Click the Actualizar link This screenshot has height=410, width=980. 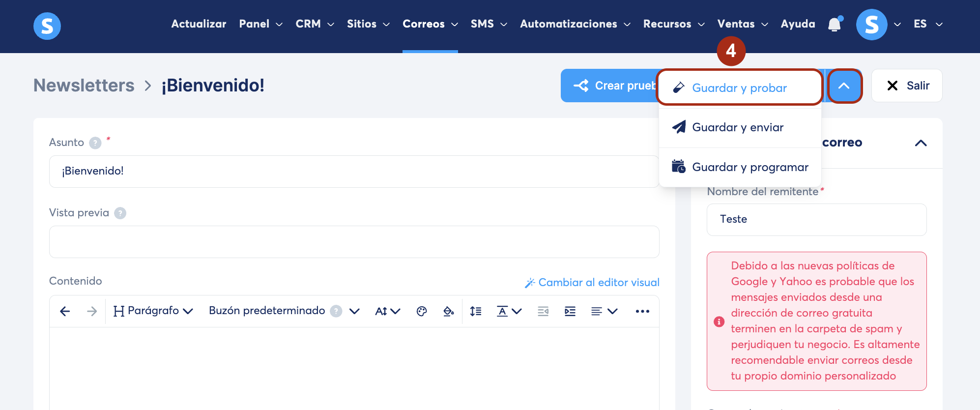(199, 24)
